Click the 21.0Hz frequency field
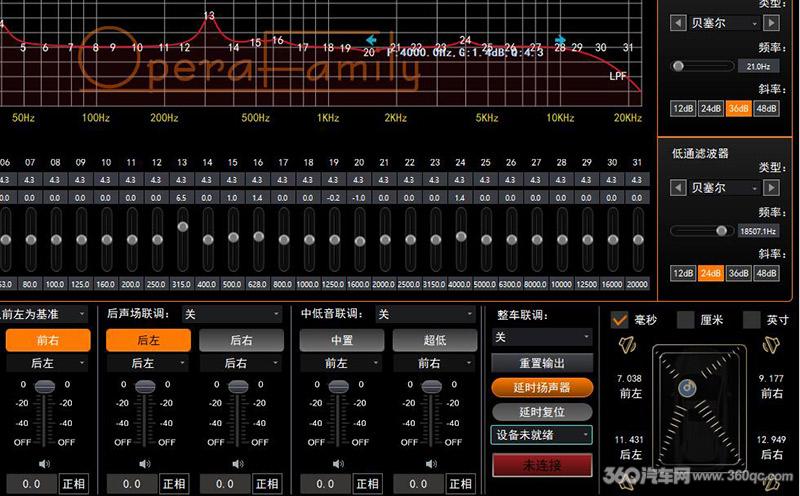 pos(758,66)
